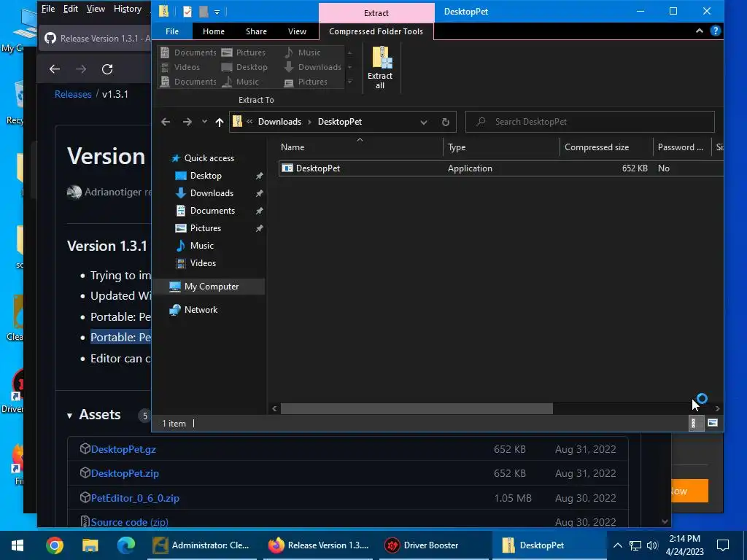Open Videos in navigation pane
This screenshot has width=747, height=560.
[203, 262]
